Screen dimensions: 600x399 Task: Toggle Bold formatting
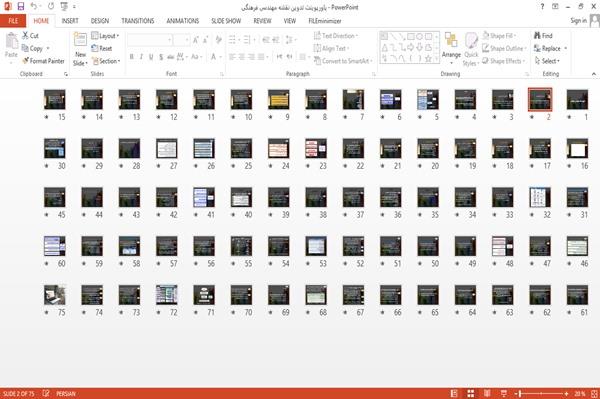pyautogui.click(x=132, y=57)
